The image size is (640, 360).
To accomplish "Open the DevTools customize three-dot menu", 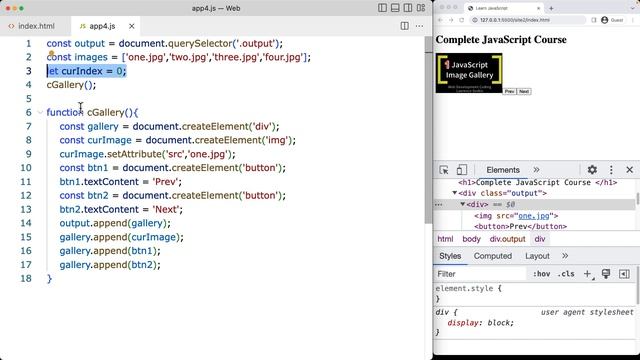I will (x=611, y=170).
